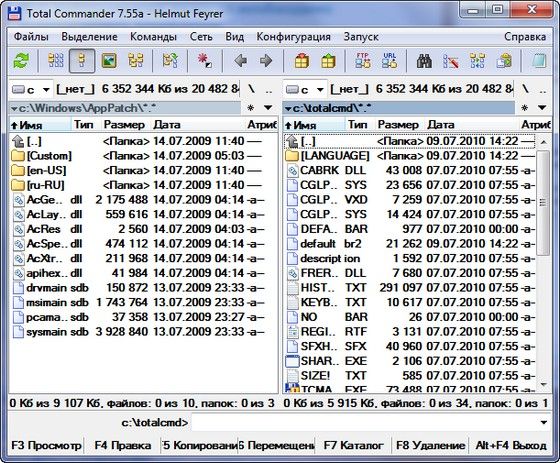The height and width of the screenshot is (463, 560).
Task: Open the left panel drive dropdown
Action: pos(31,89)
